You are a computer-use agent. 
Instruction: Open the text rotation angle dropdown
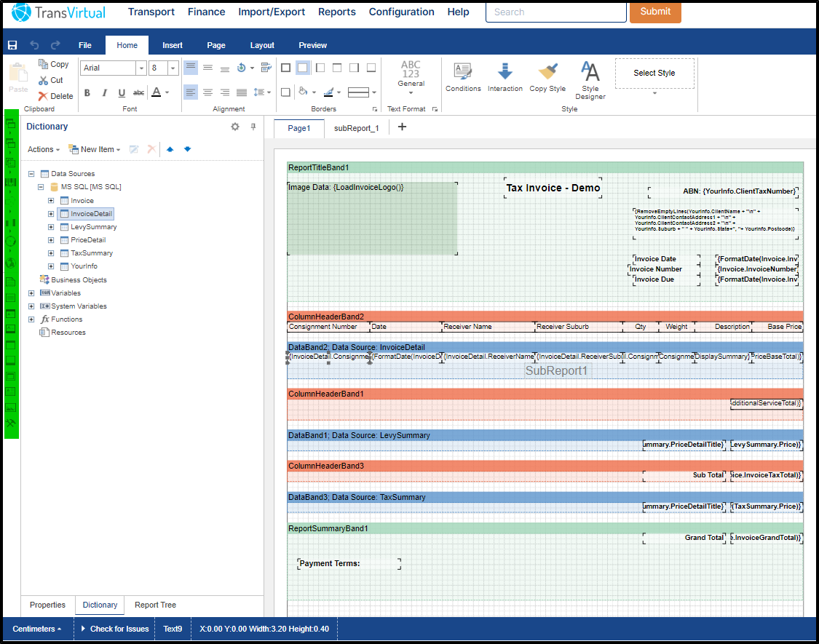[x=253, y=68]
